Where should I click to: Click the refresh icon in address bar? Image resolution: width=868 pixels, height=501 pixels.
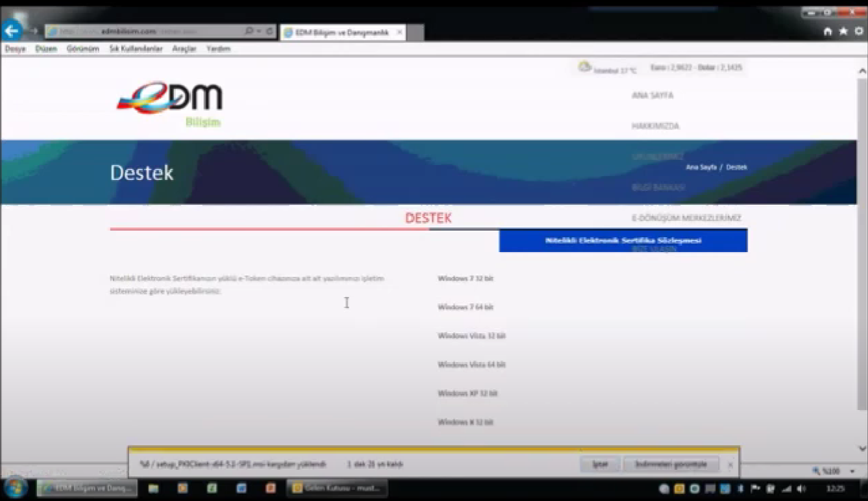[269, 31]
